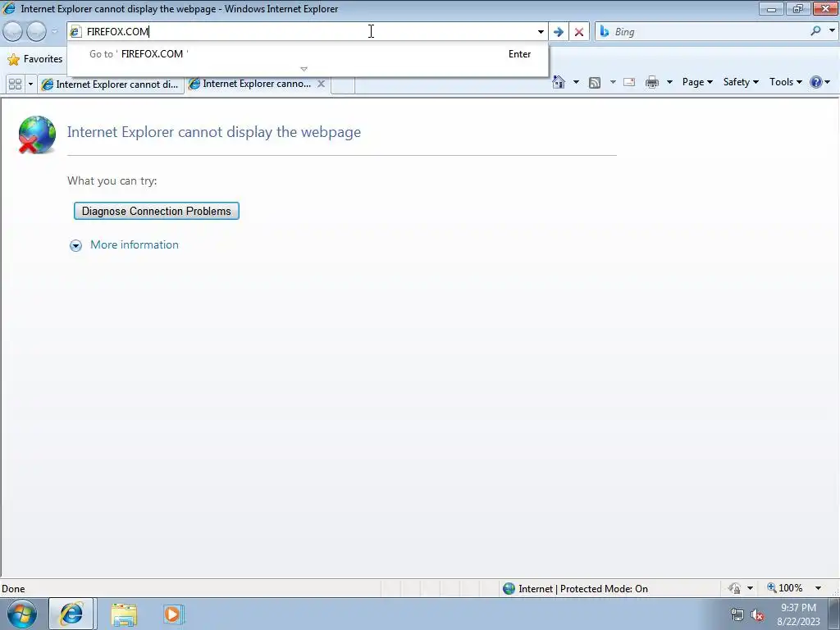
Task: Click the RSS Feeds icon
Action: pyautogui.click(x=595, y=83)
